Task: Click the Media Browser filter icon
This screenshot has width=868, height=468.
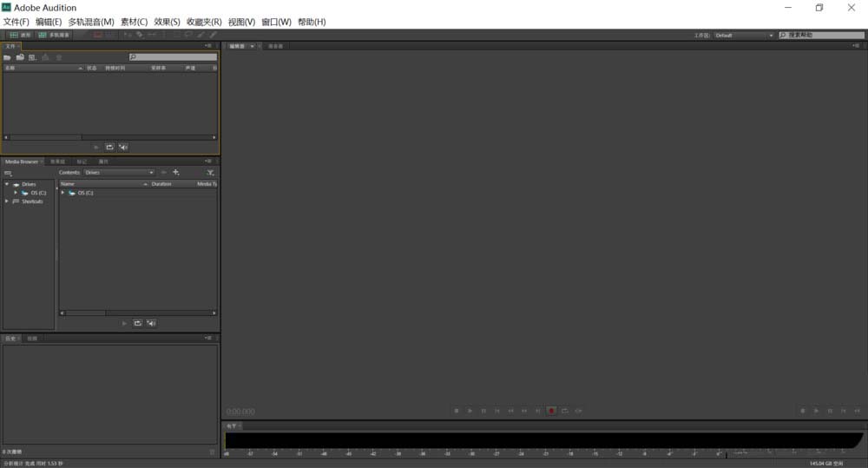Action: click(210, 173)
